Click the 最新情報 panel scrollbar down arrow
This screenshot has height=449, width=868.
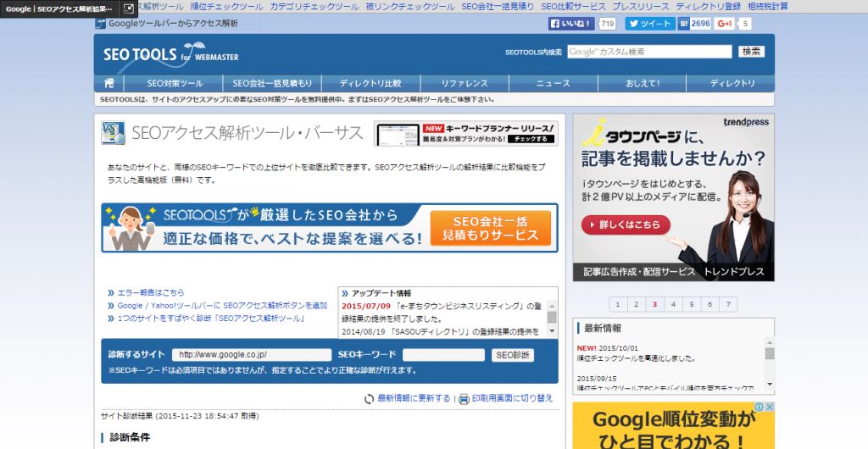coord(770,384)
